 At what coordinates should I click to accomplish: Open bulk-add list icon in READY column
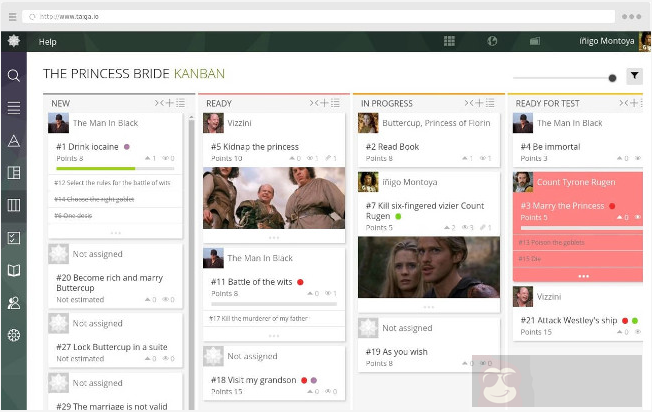tap(335, 103)
